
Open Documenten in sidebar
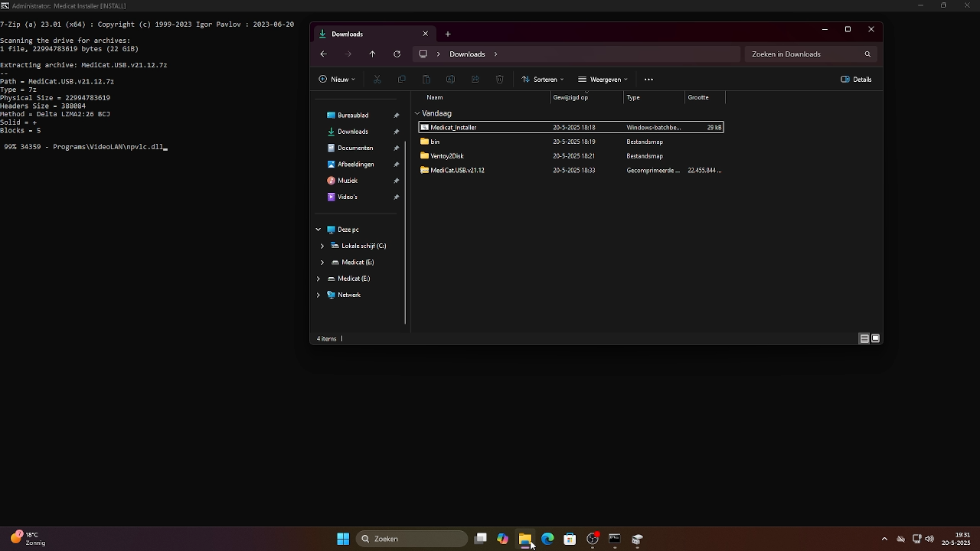coord(355,148)
